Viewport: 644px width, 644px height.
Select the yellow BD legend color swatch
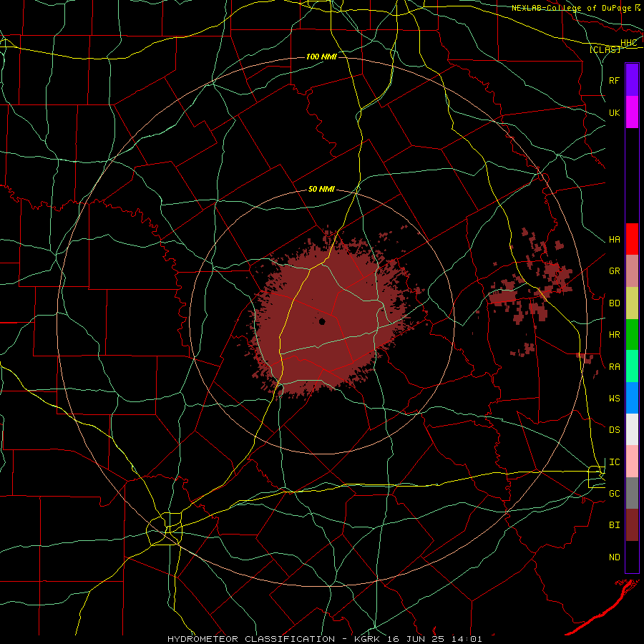click(632, 303)
